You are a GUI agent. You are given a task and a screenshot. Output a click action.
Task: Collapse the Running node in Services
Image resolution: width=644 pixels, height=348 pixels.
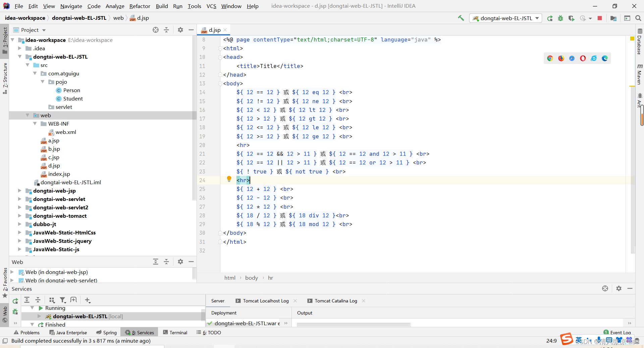32,308
